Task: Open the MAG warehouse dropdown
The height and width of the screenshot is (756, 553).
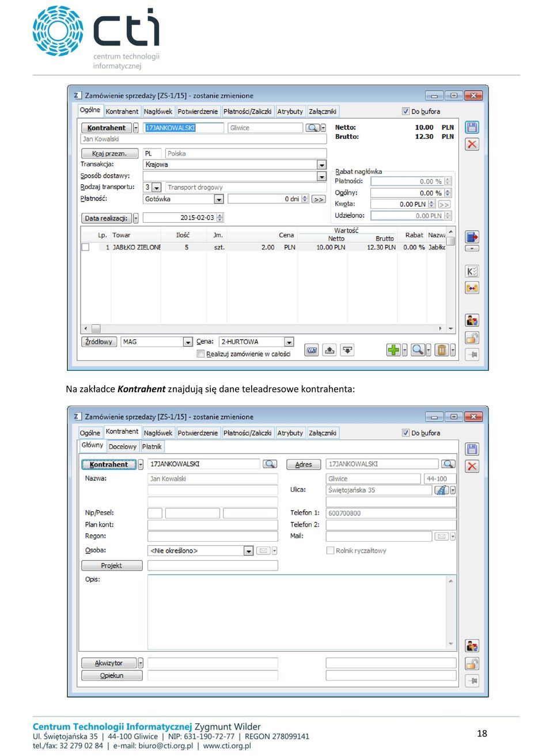Action: point(187,342)
